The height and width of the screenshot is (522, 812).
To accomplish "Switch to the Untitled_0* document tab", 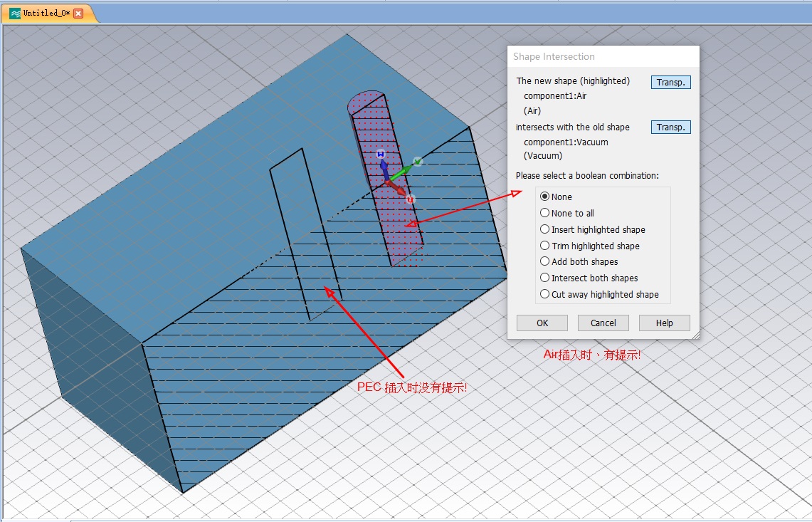I will 46,13.
